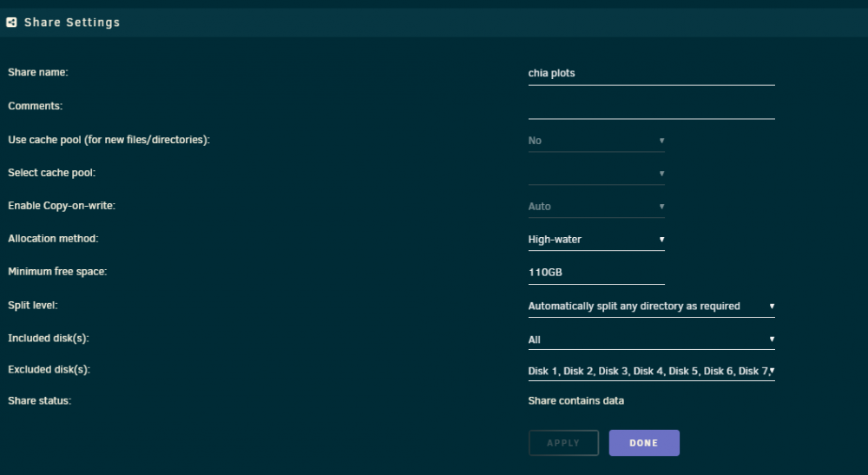Open the Excluded disk(s) dropdown

pos(651,371)
